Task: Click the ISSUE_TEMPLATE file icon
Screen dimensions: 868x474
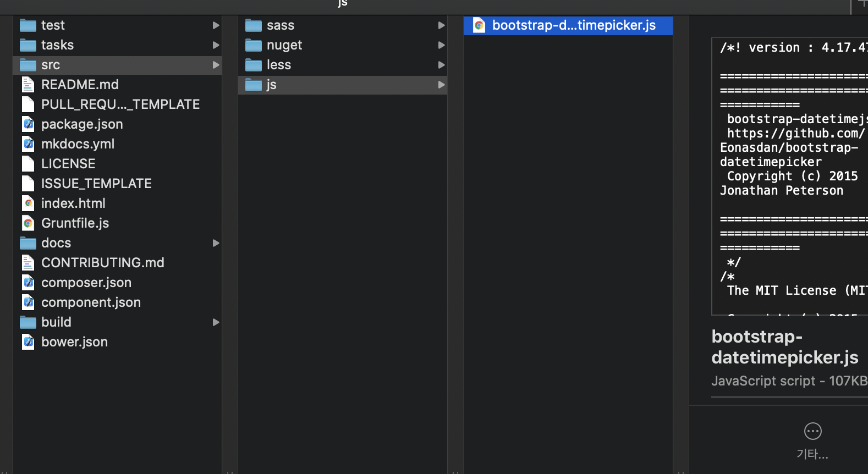Action: [28, 184]
